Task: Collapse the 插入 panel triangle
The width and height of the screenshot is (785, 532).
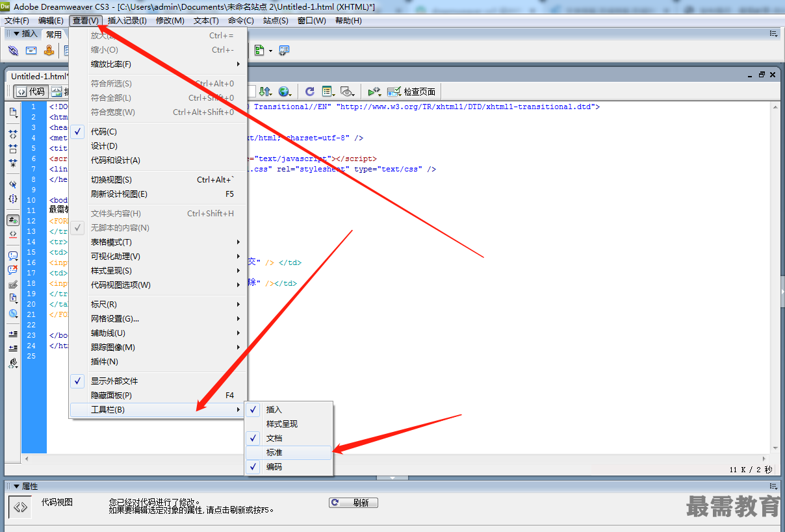Action: click(16, 34)
